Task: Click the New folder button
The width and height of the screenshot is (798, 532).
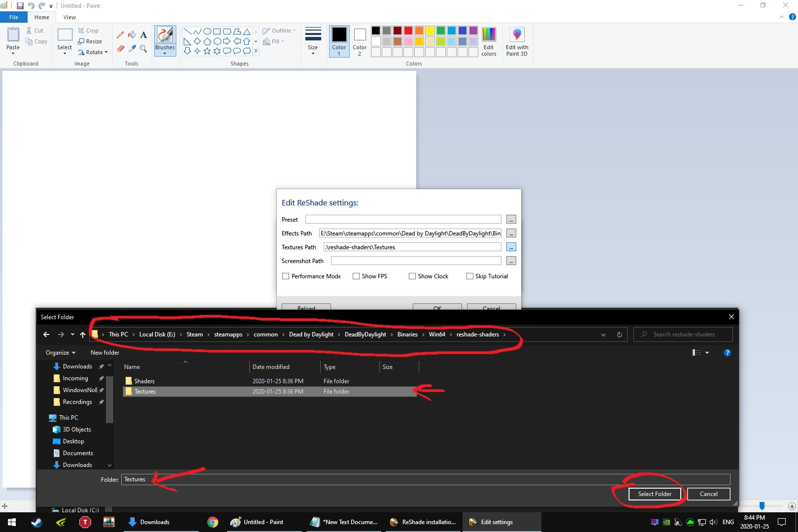Action: 104,352
